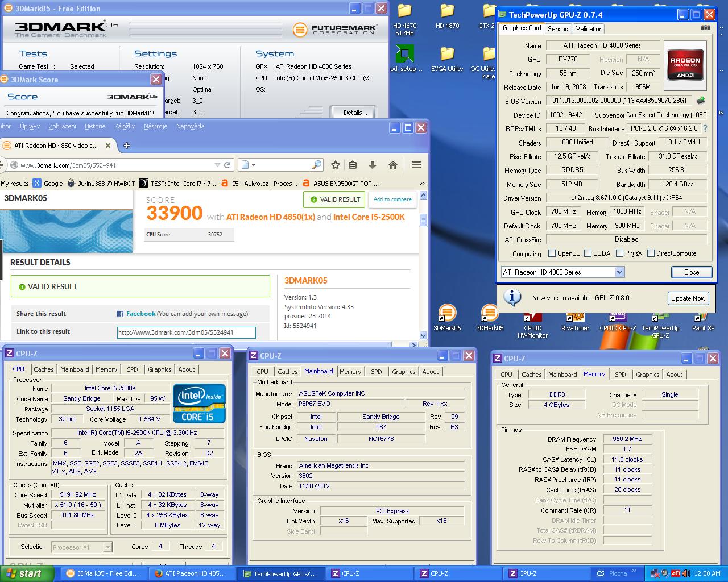728x582 pixels.
Task: Click the page vertical scrollbar down arrow
Action: tap(423, 335)
